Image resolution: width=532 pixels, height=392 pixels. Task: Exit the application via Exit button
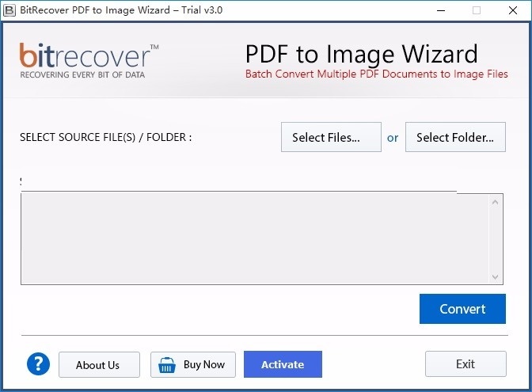point(465,364)
